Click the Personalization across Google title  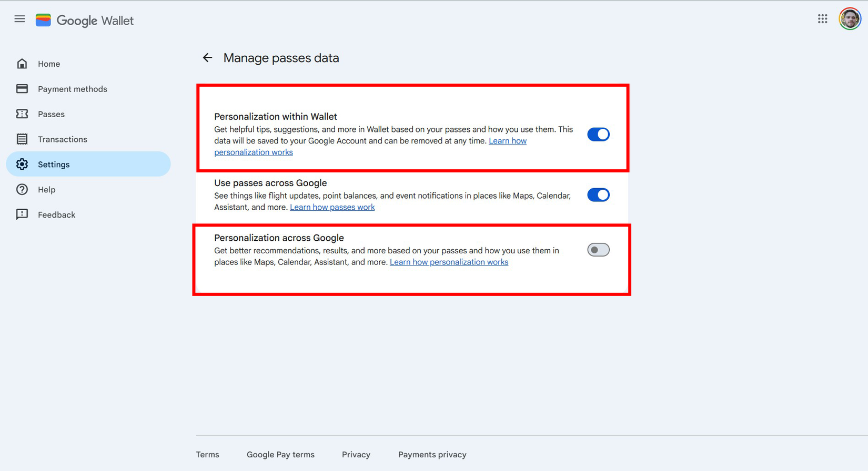tap(279, 238)
